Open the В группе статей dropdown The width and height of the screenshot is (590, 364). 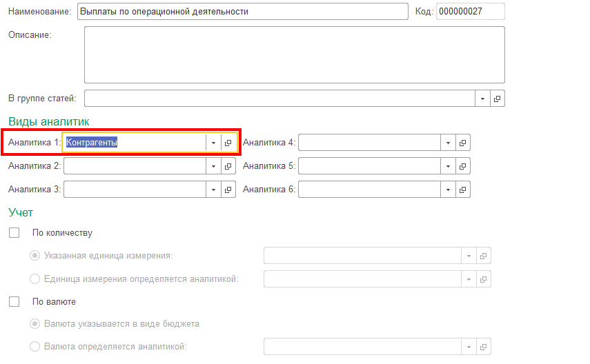(482, 99)
